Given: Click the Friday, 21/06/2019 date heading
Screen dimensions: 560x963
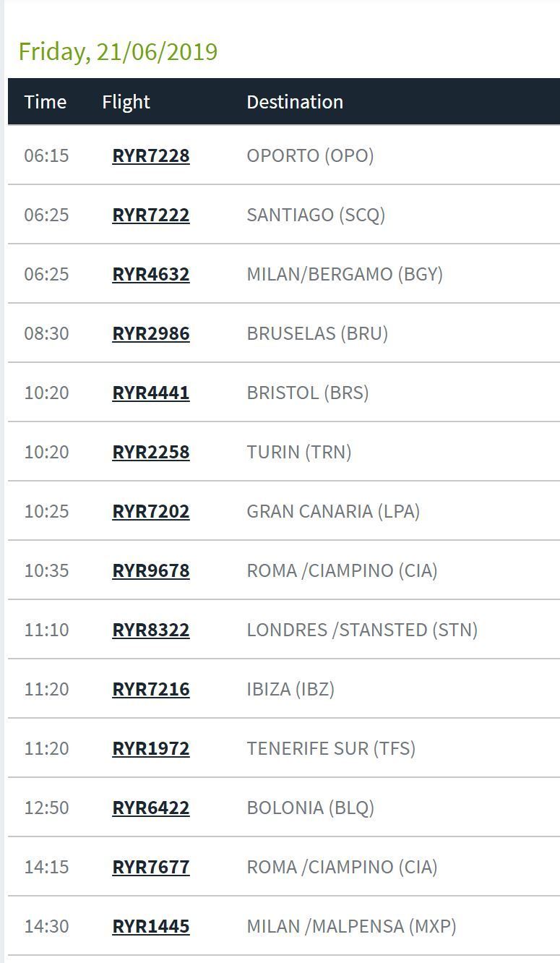Looking at the screenshot, I should (x=118, y=52).
